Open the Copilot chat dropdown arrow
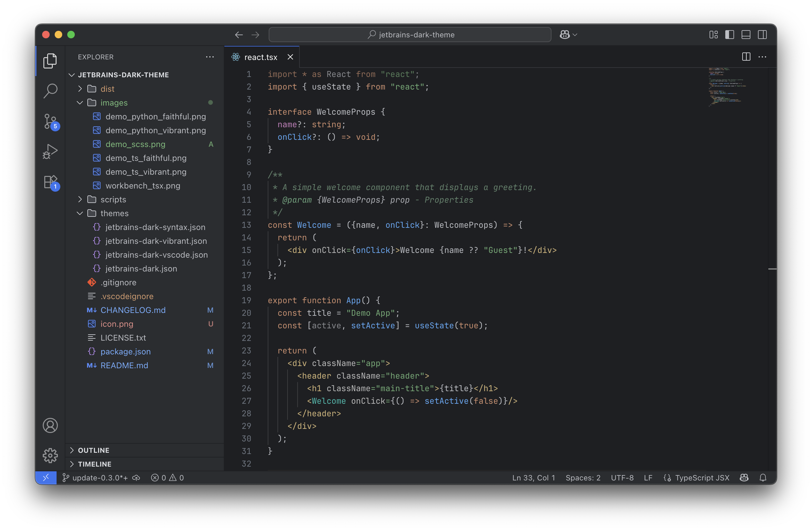This screenshot has width=812, height=531. coord(575,35)
